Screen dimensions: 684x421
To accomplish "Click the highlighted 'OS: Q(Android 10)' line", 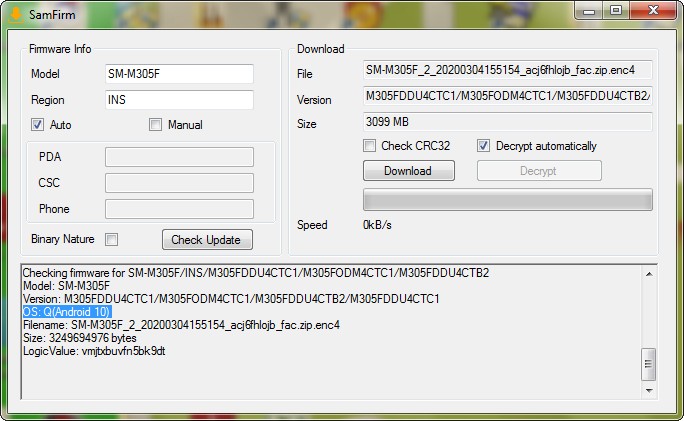I will (67, 312).
